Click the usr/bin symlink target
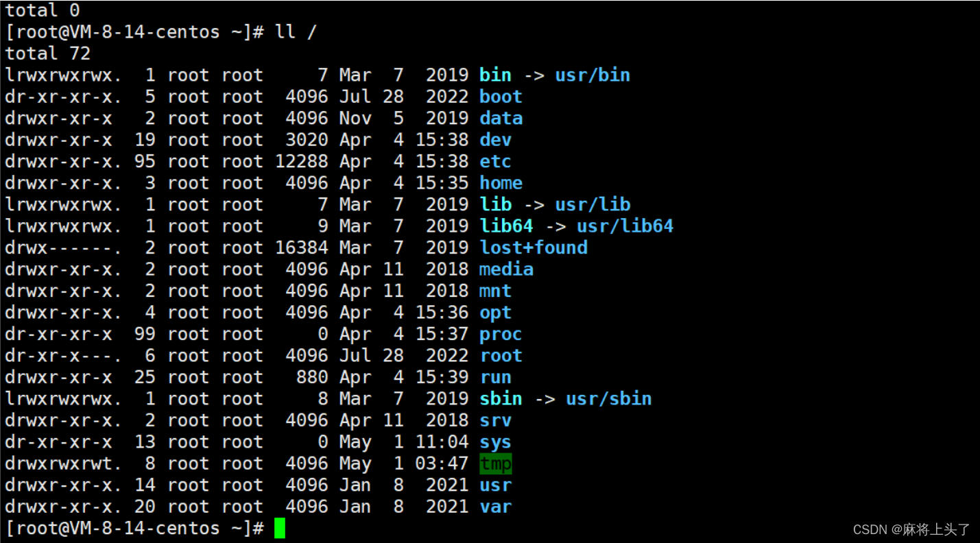 [x=593, y=75]
